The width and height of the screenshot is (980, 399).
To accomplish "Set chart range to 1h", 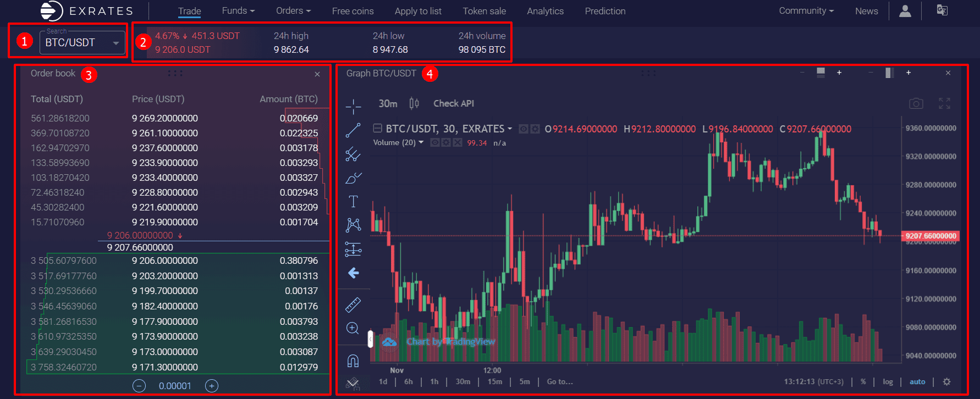I will pyautogui.click(x=434, y=381).
